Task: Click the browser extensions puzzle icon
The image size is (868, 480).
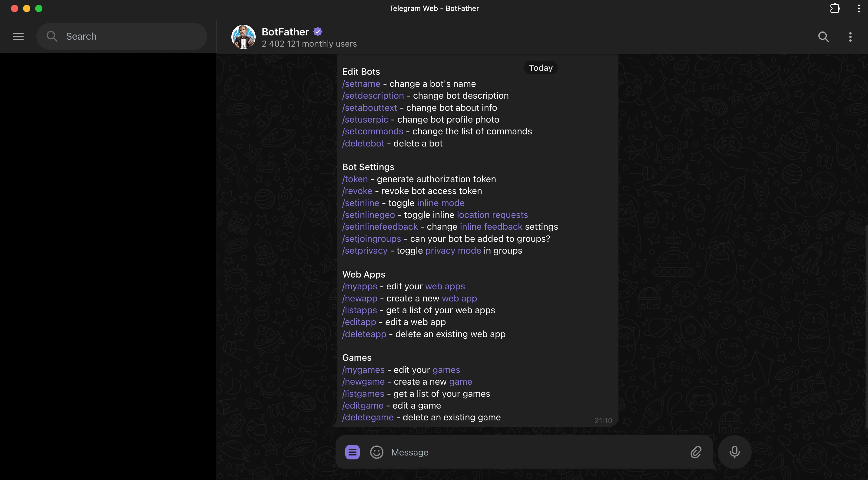Action: [x=835, y=8]
